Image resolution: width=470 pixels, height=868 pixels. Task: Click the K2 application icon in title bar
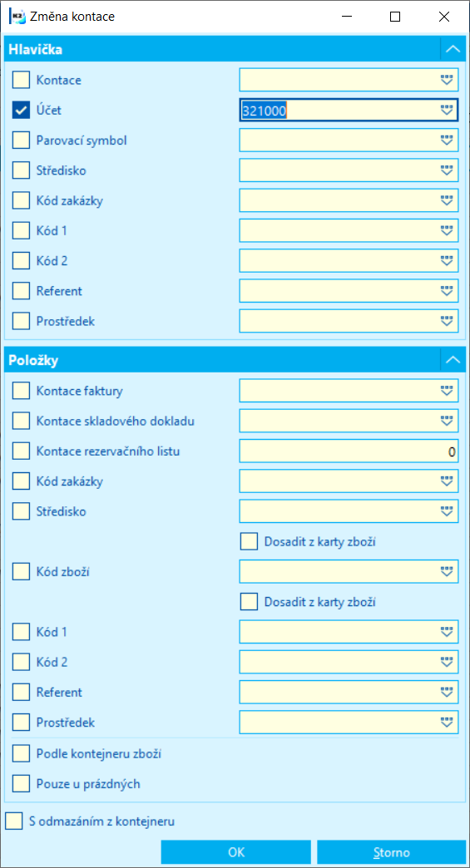pos(15,17)
